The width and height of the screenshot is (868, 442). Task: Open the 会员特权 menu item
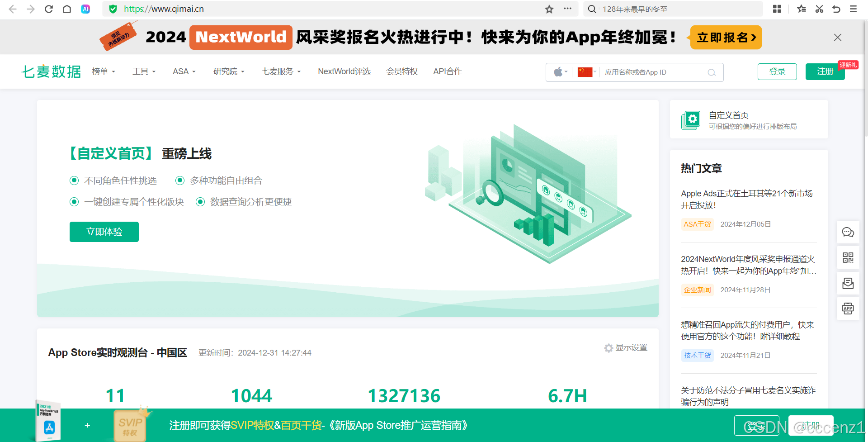tap(402, 71)
